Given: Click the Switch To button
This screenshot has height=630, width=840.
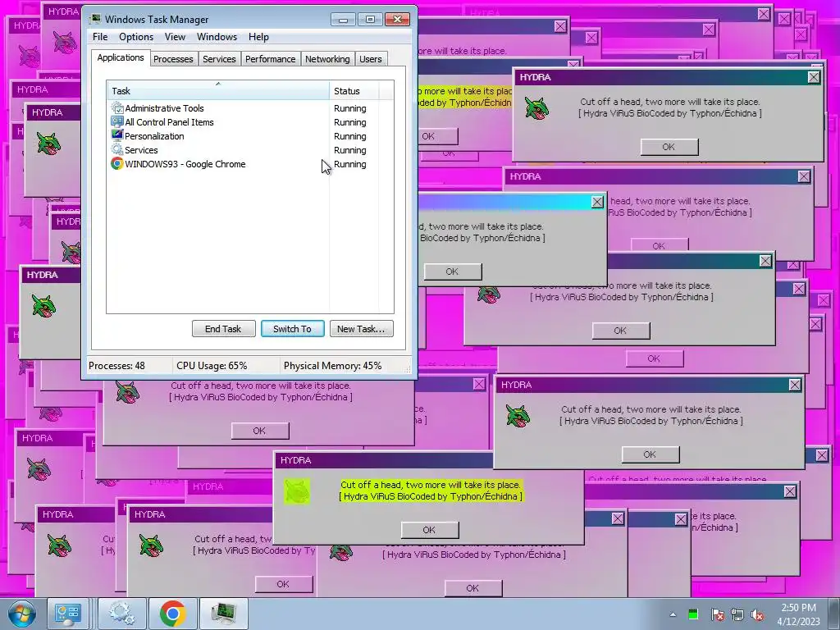Looking at the screenshot, I should coord(293,329).
